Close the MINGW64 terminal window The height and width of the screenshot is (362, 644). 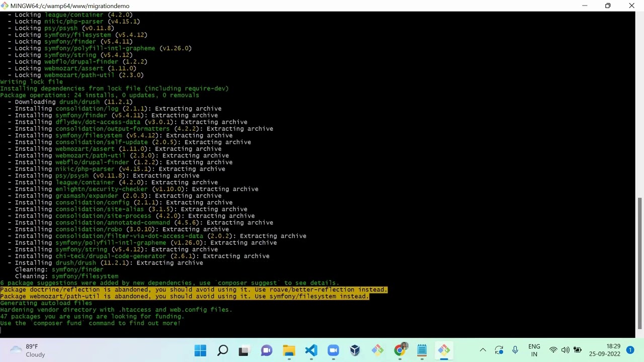point(632,6)
